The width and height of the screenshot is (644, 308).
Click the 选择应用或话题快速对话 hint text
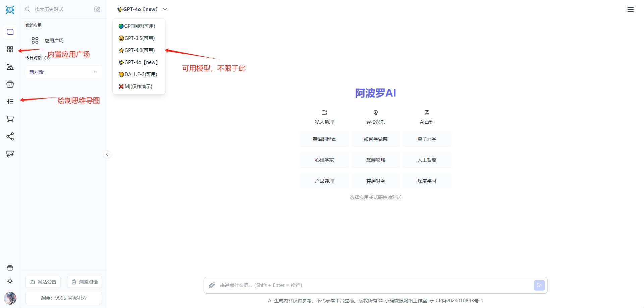(x=376, y=197)
